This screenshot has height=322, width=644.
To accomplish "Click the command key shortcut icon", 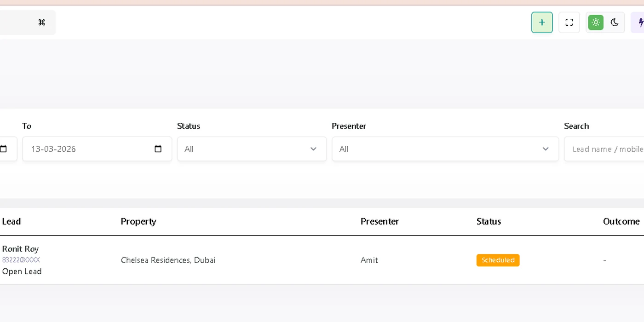I will pyautogui.click(x=41, y=23).
